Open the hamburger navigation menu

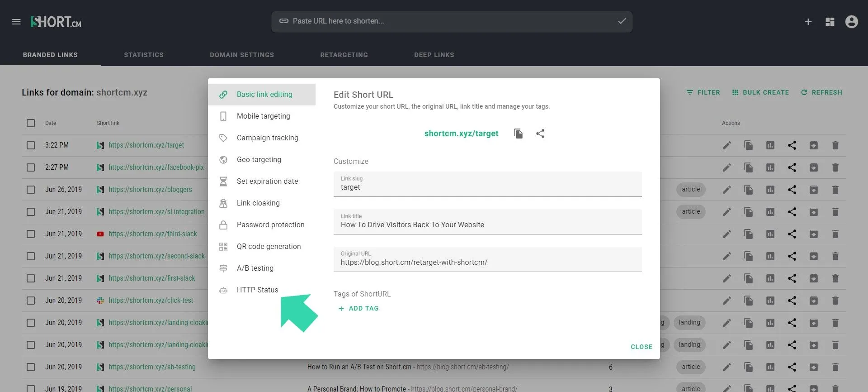tap(16, 22)
